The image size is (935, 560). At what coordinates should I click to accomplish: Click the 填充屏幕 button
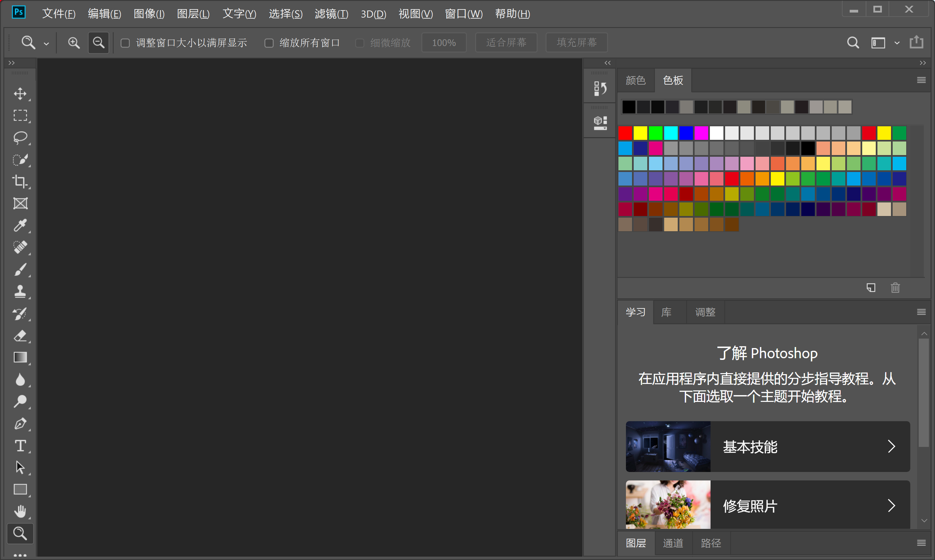577,43
